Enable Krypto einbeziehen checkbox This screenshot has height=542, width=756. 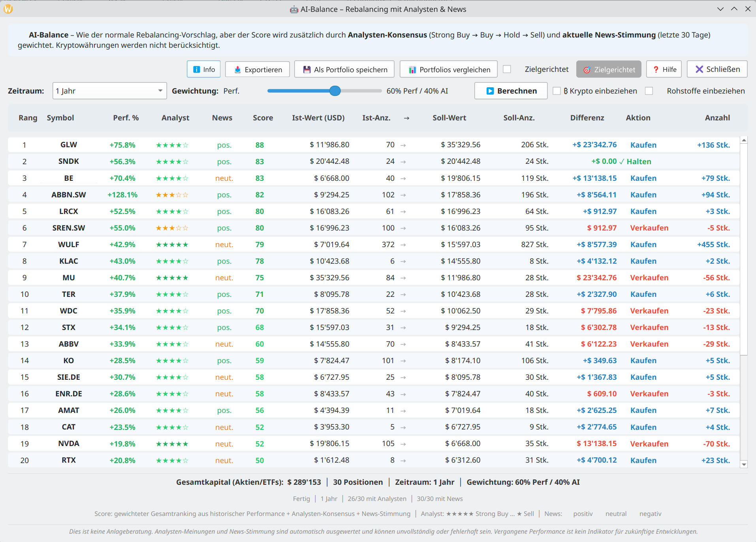[x=557, y=91]
